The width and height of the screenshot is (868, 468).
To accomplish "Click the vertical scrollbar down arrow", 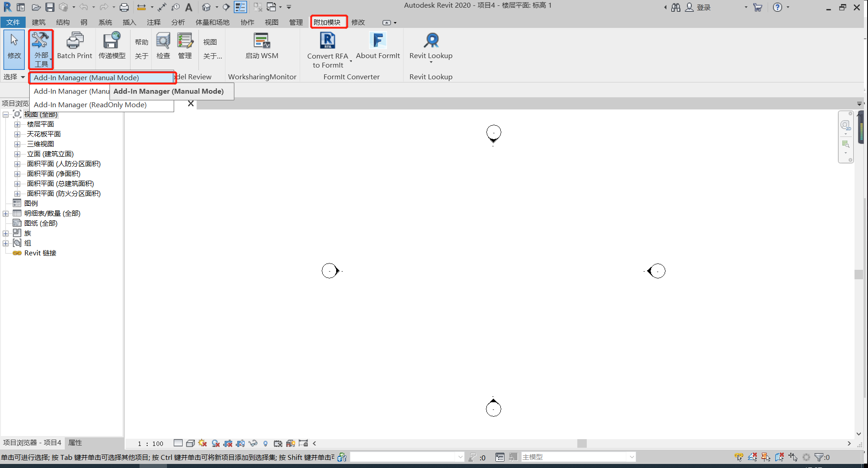I will (859, 434).
